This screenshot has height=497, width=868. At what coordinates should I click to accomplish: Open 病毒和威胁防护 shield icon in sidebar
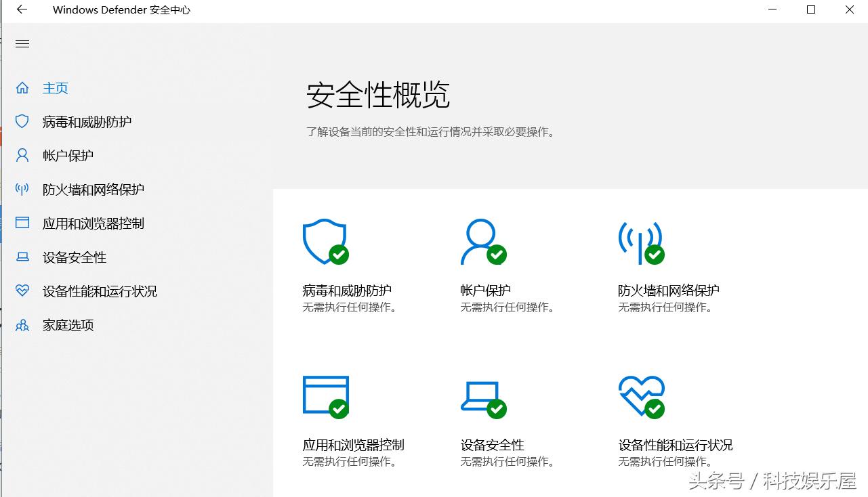(x=23, y=122)
